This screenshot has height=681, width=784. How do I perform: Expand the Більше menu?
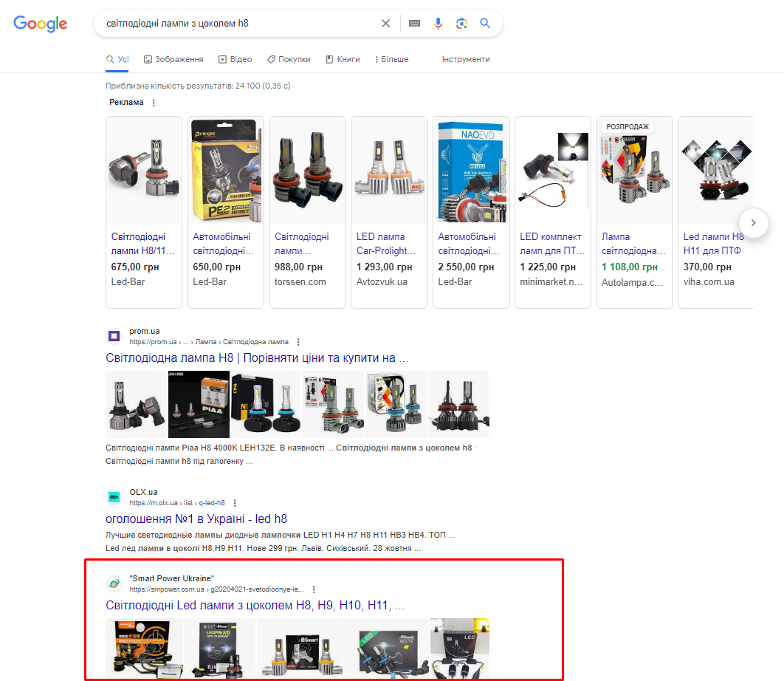coord(391,59)
